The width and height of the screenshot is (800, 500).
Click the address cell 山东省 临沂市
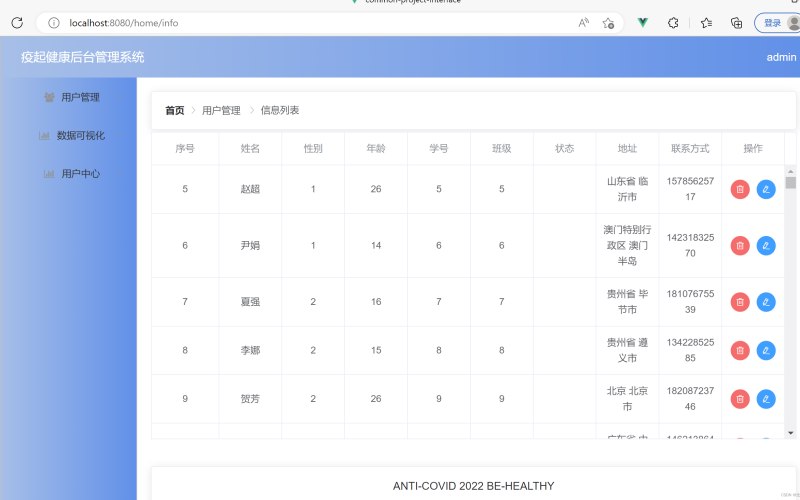(627, 189)
